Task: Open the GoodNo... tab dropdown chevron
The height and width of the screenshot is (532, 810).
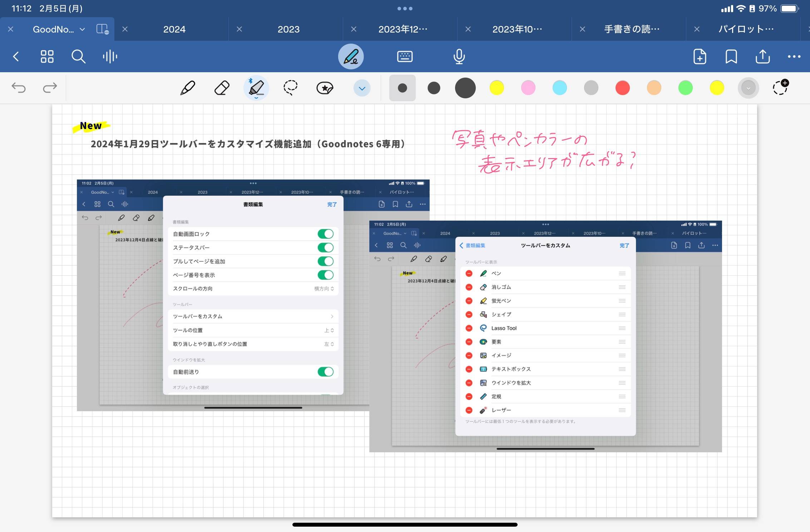Action: coord(83,29)
